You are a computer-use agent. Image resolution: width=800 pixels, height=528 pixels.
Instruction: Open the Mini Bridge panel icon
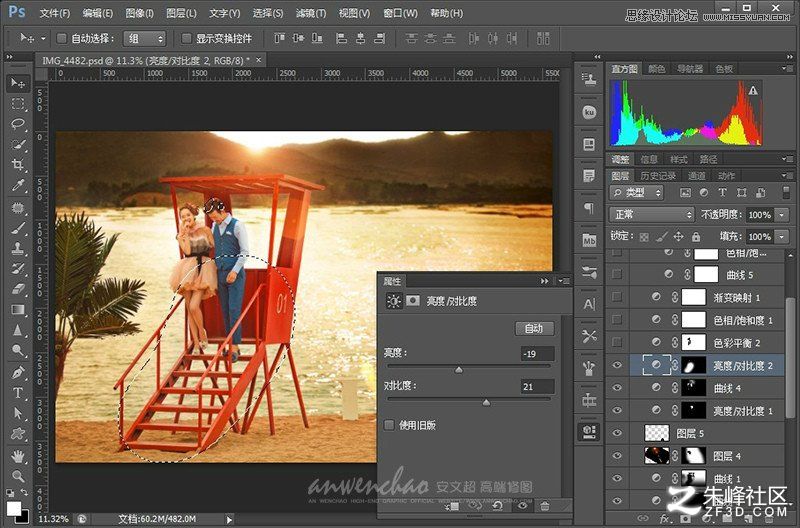click(x=589, y=240)
